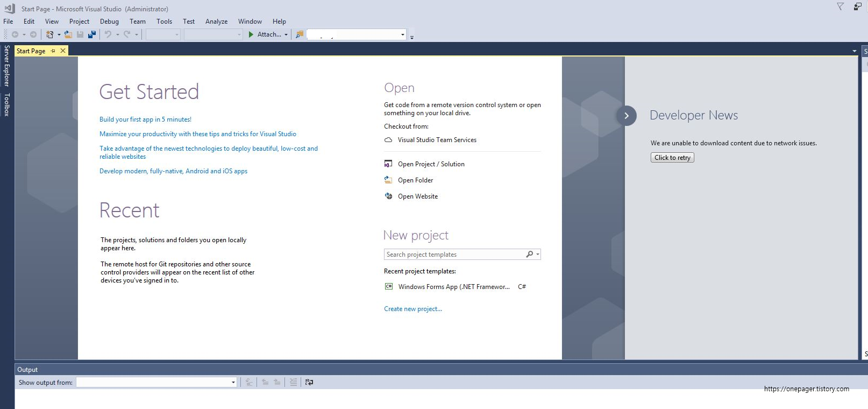Click the Save All toolbar icon
Viewport: 868px width, 409px height.
(x=92, y=34)
